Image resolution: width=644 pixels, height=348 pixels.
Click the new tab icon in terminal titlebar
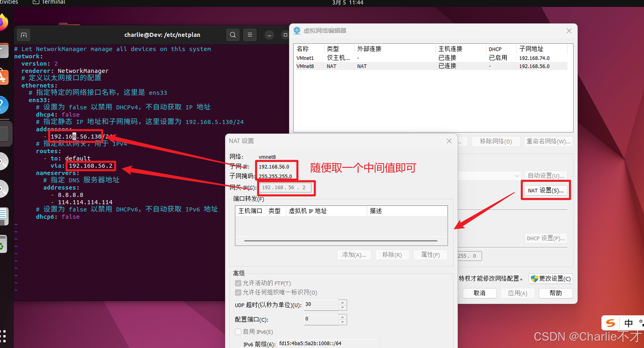(x=23, y=35)
